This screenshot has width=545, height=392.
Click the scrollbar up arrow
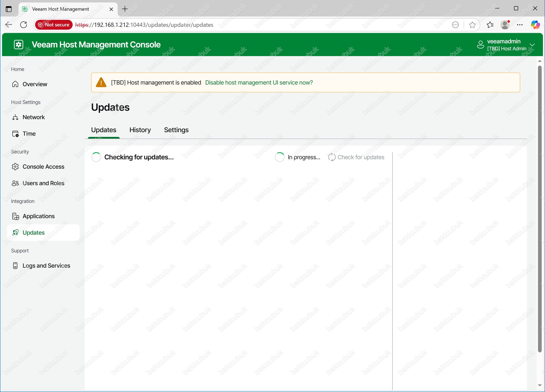tap(540, 61)
